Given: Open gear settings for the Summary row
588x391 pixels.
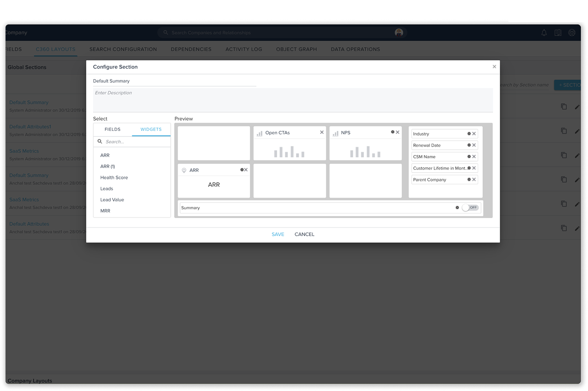Looking at the screenshot, I should tap(457, 208).
